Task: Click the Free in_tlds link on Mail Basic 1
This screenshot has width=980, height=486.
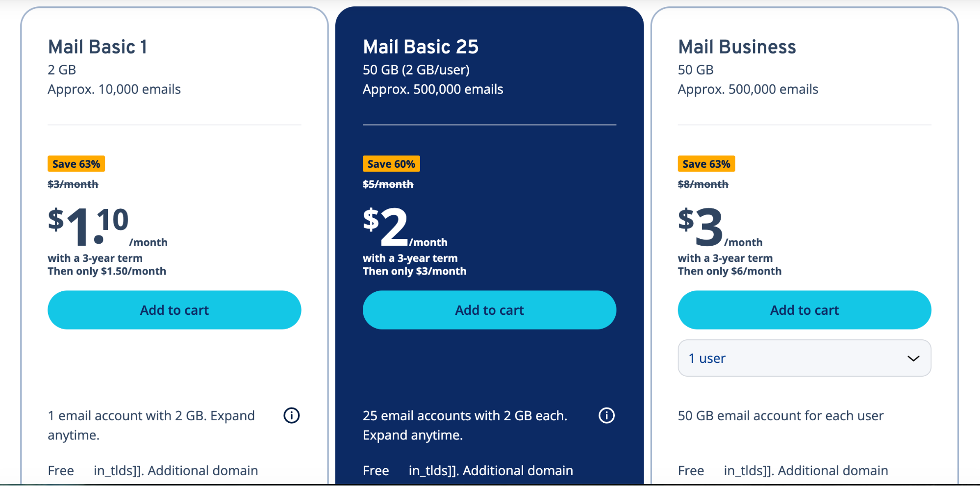Action: point(115,470)
